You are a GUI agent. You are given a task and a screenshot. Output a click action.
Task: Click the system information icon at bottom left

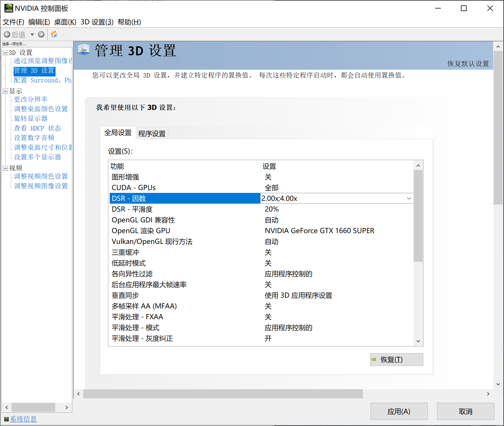pos(6,419)
